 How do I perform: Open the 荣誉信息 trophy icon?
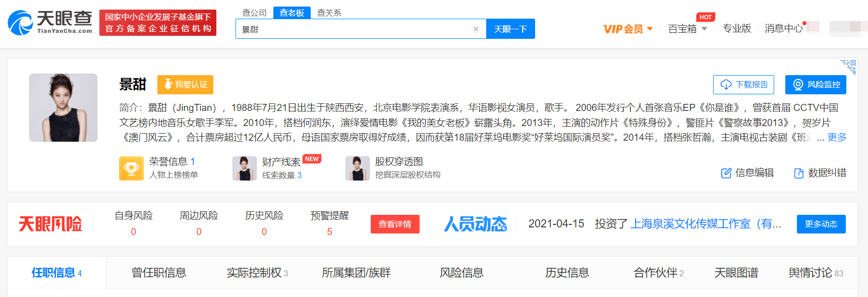pos(131,168)
